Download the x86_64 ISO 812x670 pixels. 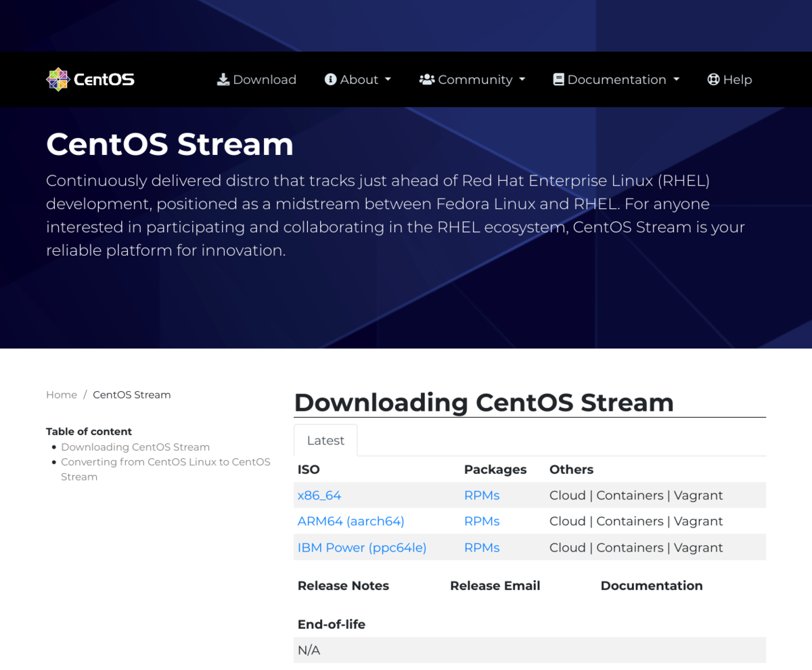point(319,495)
